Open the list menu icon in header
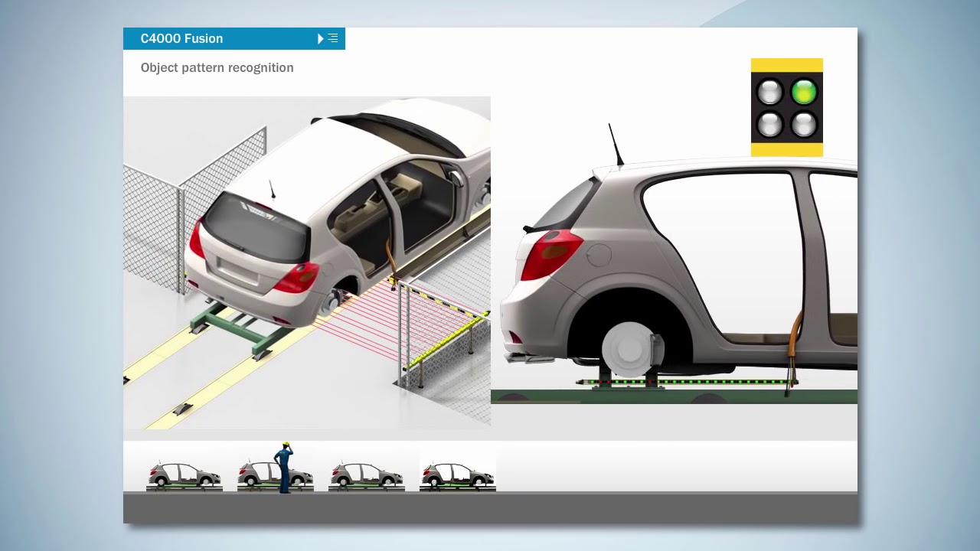This screenshot has height=551, width=980. (x=333, y=38)
